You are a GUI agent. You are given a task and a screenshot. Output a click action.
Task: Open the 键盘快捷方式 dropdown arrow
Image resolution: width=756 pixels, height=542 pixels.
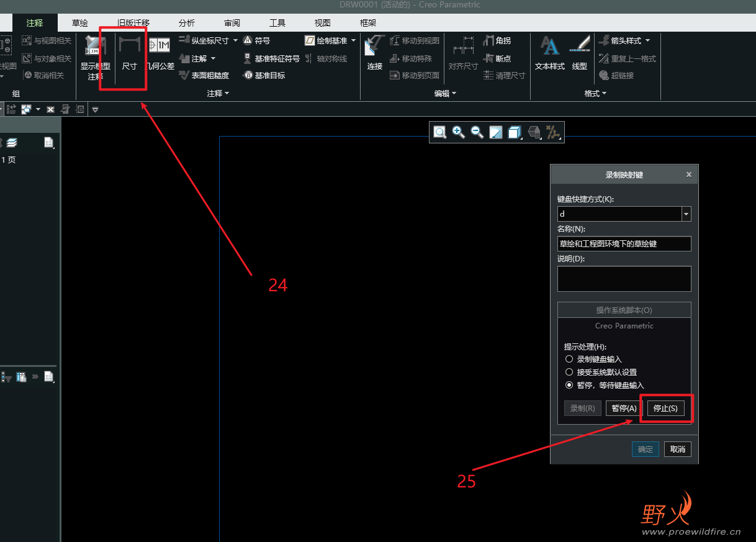[x=686, y=214]
